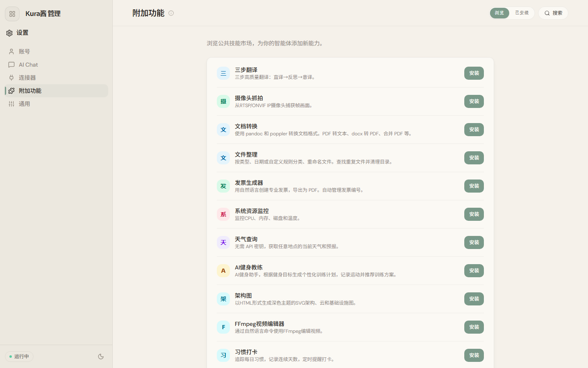Click the 系统资源监控 skill icon
588x368 pixels.
pos(223,214)
